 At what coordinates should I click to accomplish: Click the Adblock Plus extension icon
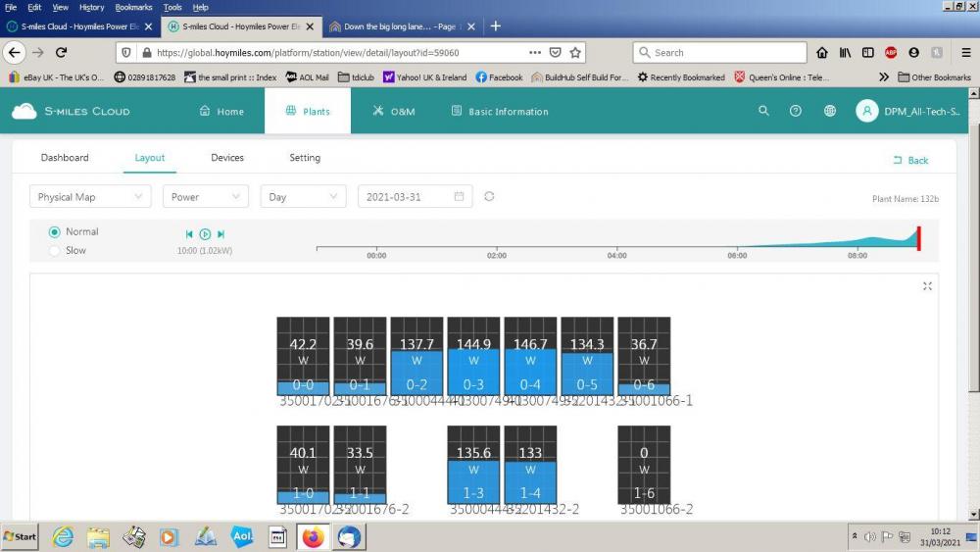[x=891, y=53]
